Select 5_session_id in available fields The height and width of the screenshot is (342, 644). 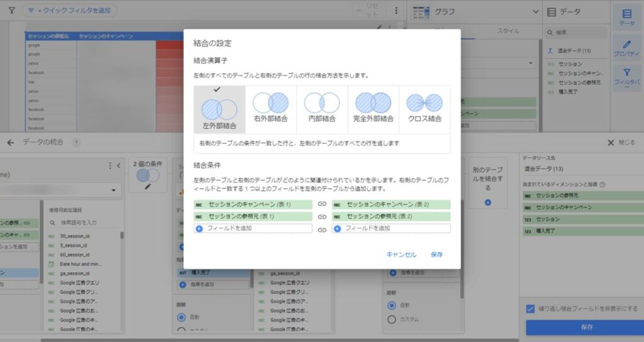coord(73,246)
